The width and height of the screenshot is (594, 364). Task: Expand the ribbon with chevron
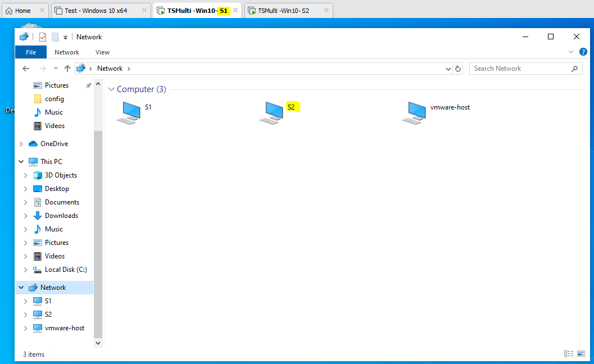point(571,52)
